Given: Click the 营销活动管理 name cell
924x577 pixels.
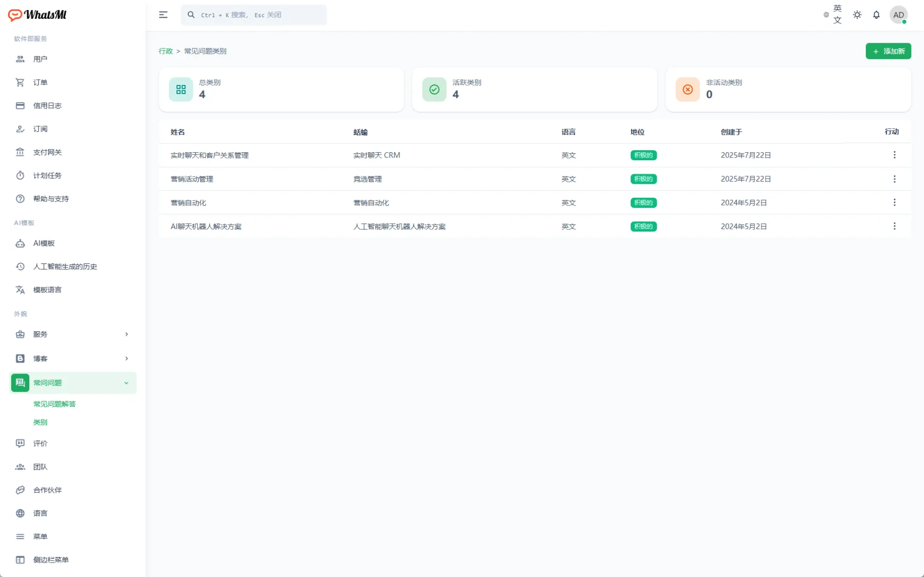Looking at the screenshot, I should pyautogui.click(x=192, y=179).
